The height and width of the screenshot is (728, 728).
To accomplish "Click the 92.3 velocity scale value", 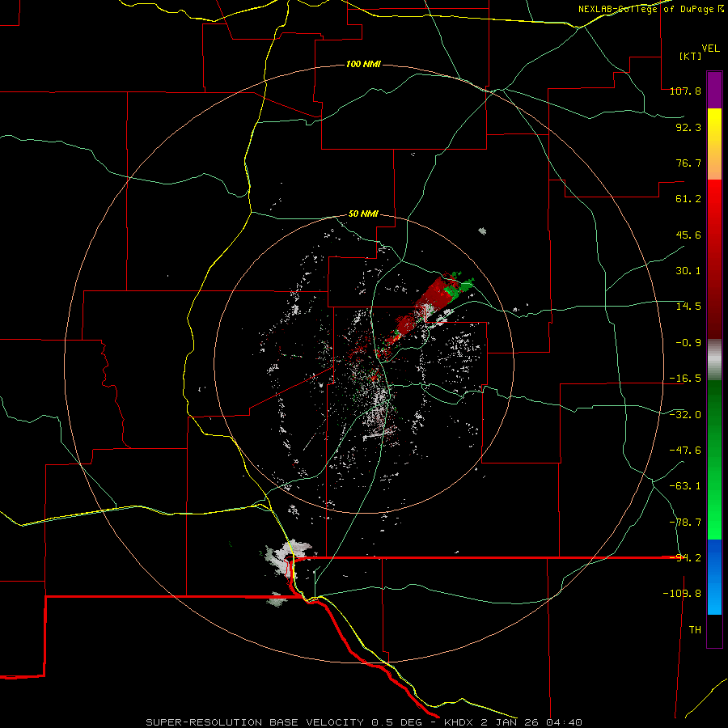I will click(x=688, y=127).
